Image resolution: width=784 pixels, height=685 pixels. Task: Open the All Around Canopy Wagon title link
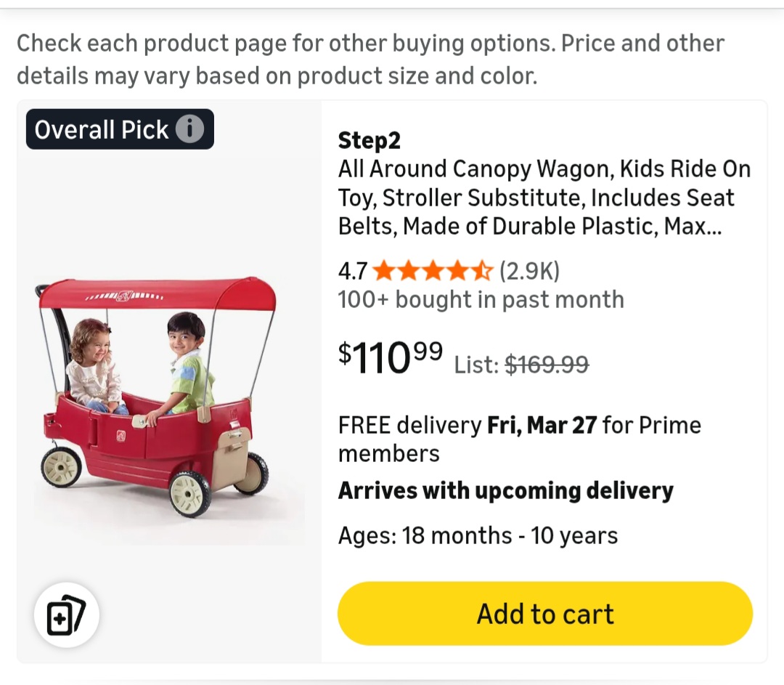(x=544, y=198)
